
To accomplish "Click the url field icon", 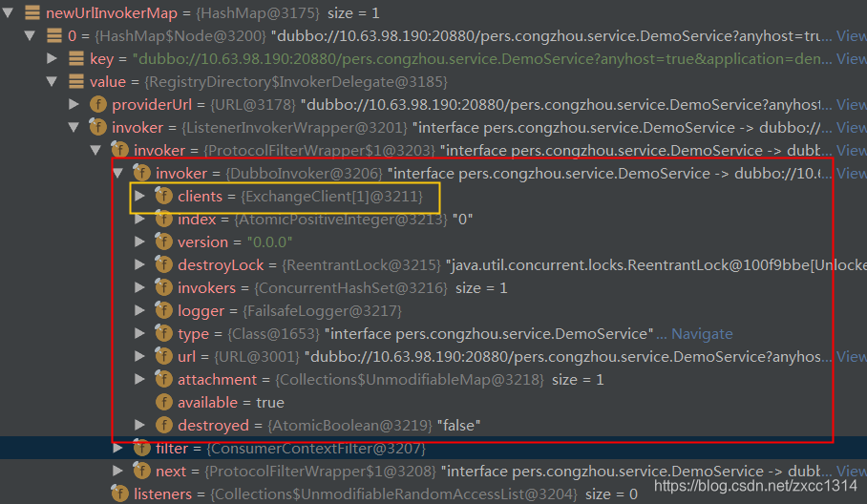I will pos(163,356).
